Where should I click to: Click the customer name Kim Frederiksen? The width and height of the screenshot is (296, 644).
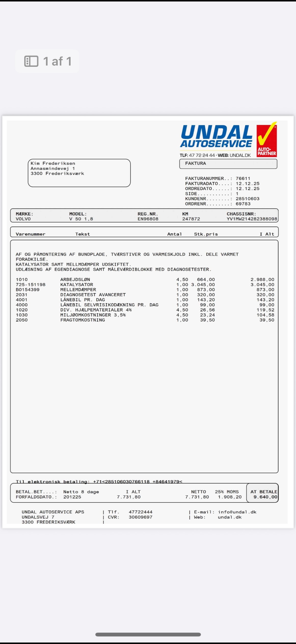(x=53, y=163)
